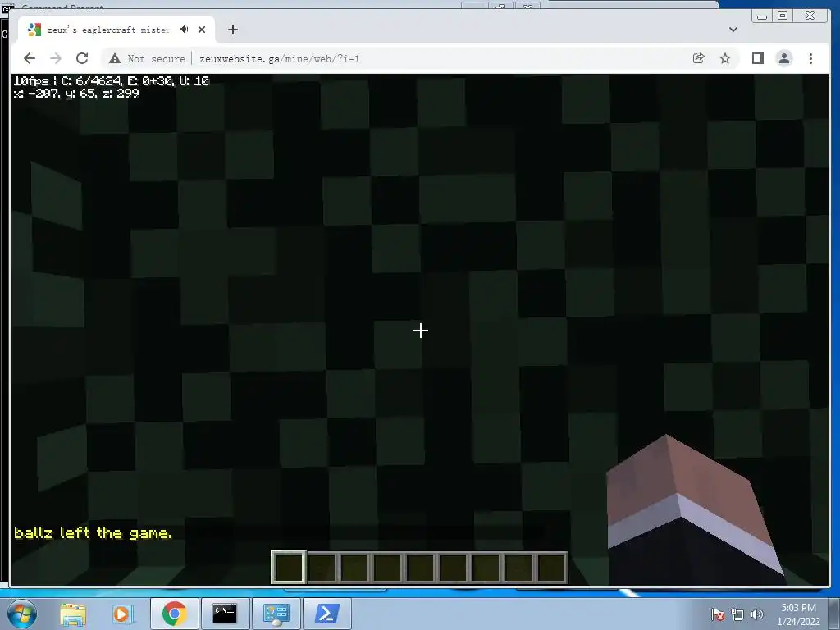
Task: Open Windows Explorer from the taskbar
Action: coord(73,614)
